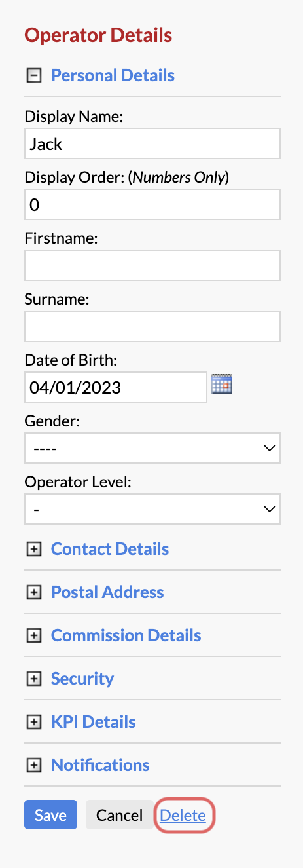Click plus icon beside Postal Address
This screenshot has width=303, height=868.
33,592
